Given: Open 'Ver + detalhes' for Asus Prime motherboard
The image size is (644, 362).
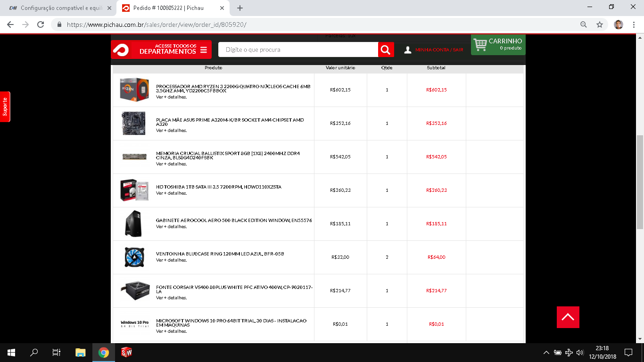Looking at the screenshot, I should point(171,131).
